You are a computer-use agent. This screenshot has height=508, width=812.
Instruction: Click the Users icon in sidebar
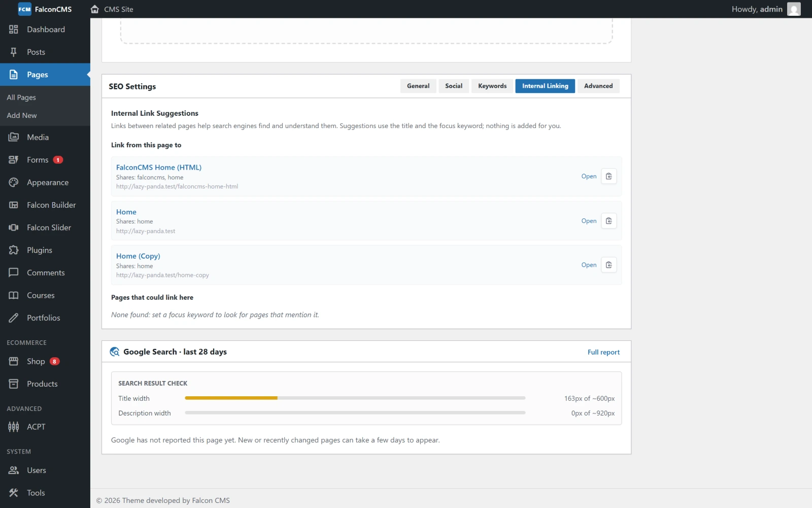coord(14,470)
